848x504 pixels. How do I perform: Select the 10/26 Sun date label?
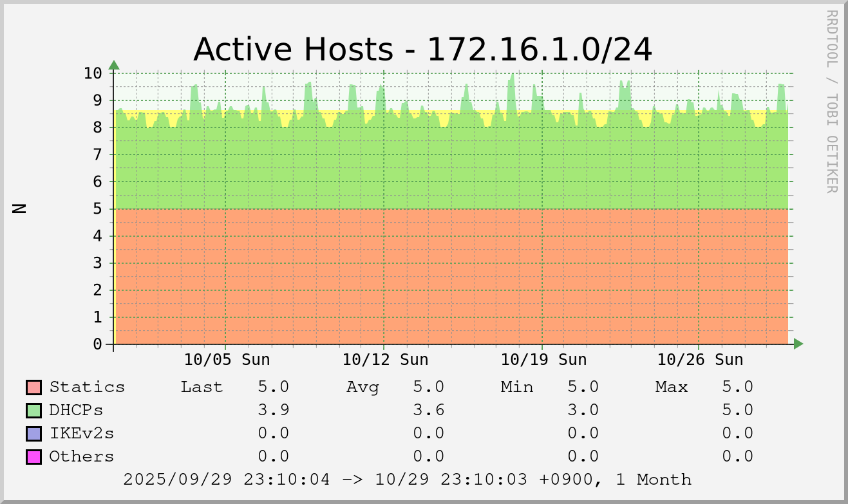pyautogui.click(x=700, y=359)
